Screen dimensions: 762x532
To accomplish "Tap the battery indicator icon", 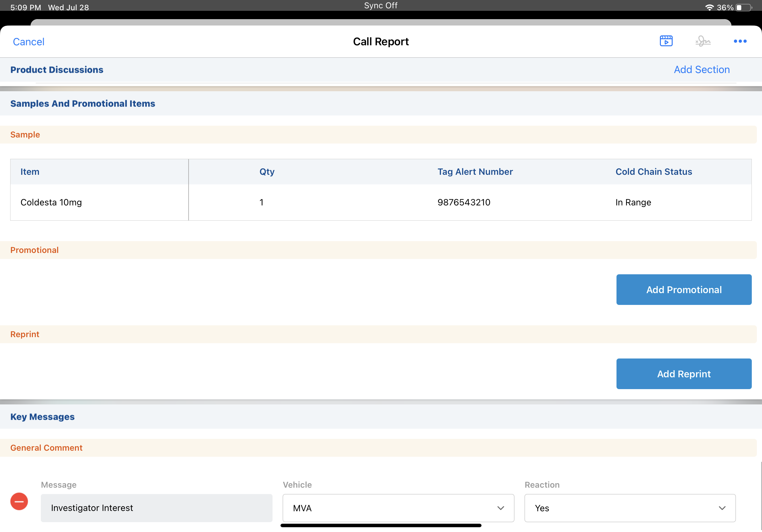I will [743, 7].
